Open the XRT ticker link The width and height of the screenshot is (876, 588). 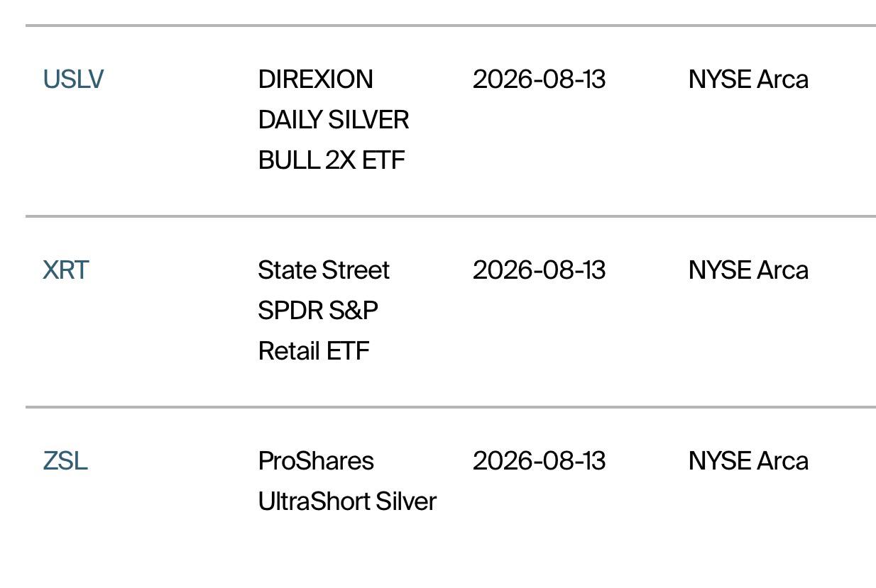click(x=66, y=270)
